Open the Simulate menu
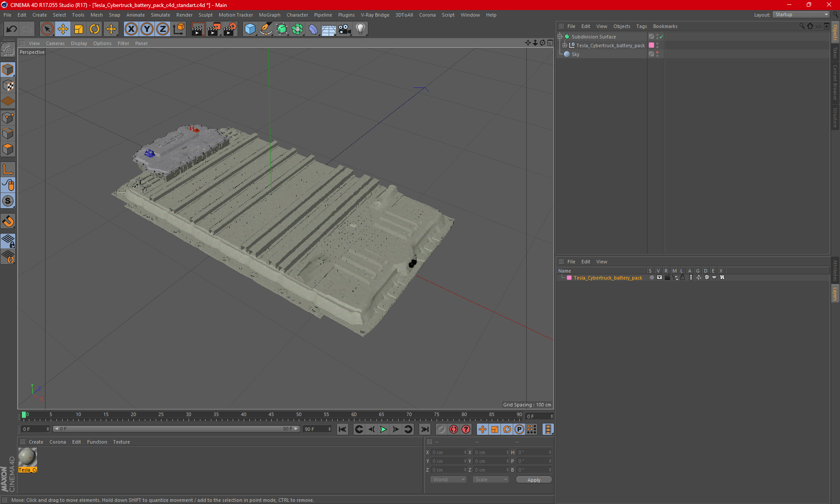The image size is (840, 504). (x=161, y=15)
